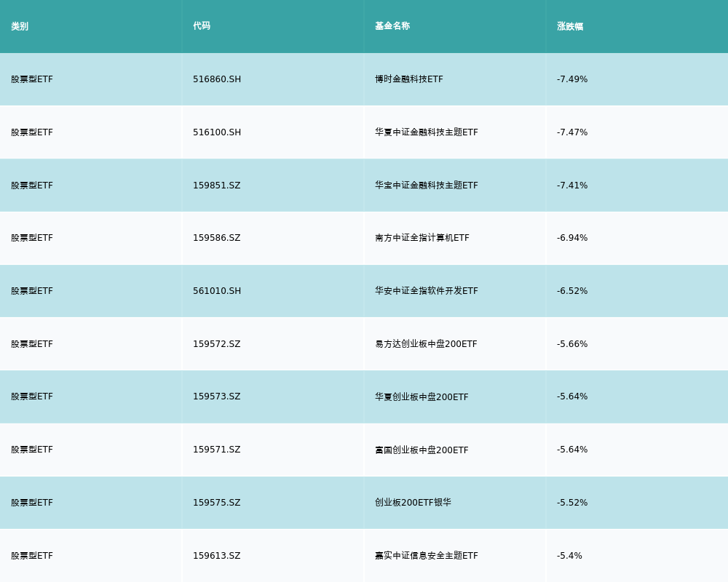The height and width of the screenshot is (582, 728).
Task: Click 股票型ETF in the 516860.SH row
Action: pos(32,79)
